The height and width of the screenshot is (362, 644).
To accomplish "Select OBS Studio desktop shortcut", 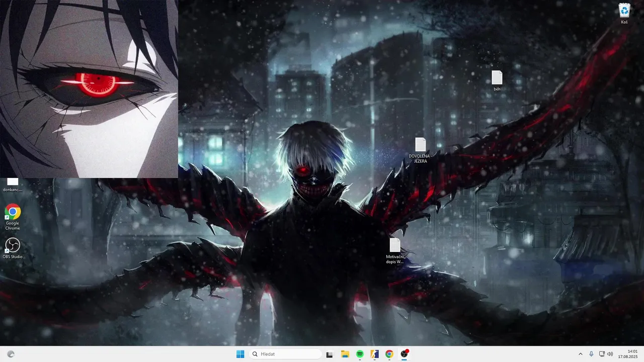I will point(13,248).
